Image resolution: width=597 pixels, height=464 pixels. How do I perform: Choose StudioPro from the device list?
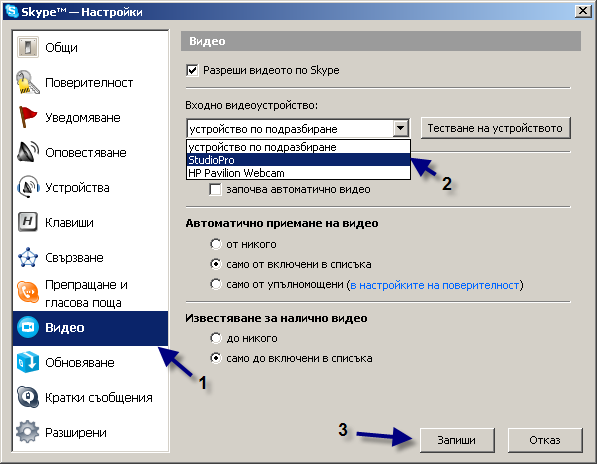click(x=298, y=160)
